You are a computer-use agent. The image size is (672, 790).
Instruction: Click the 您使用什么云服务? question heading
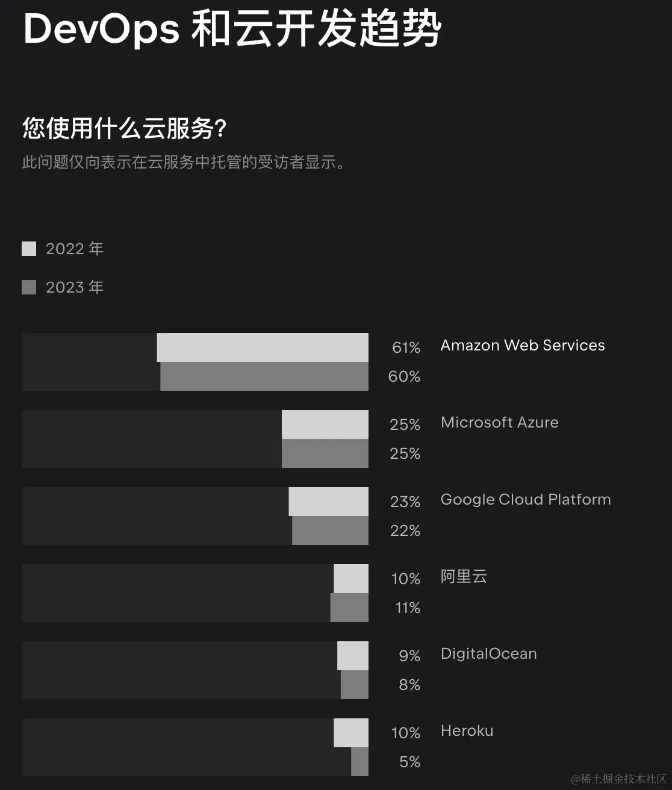124,128
